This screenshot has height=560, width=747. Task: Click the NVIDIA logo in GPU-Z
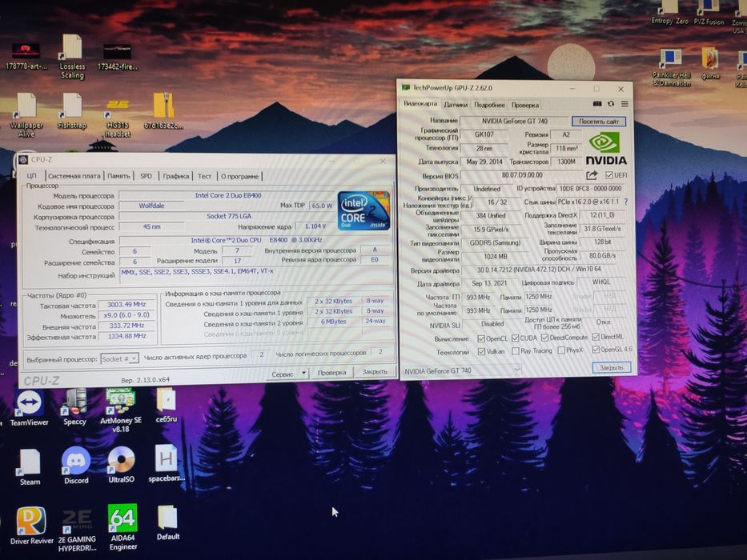(x=605, y=149)
